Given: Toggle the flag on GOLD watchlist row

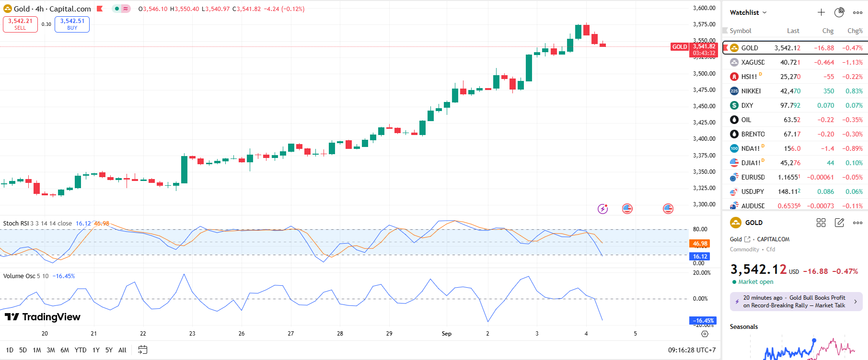Looking at the screenshot, I should (726, 48).
